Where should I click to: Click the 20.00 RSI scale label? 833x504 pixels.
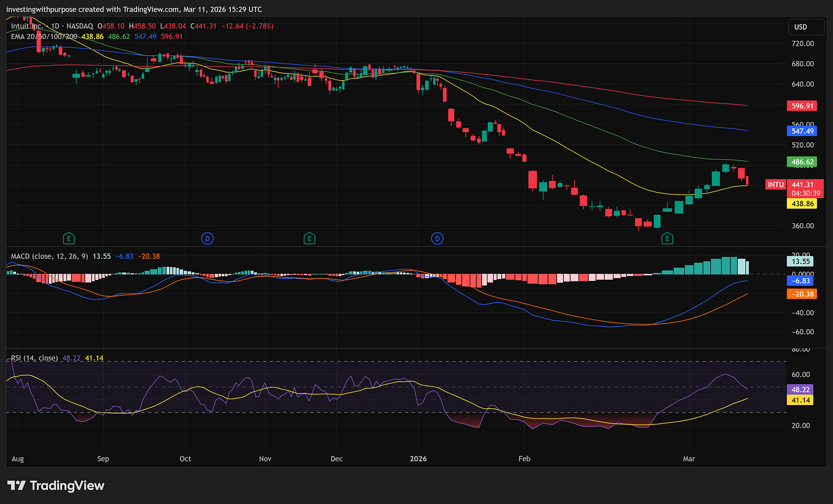click(x=801, y=426)
